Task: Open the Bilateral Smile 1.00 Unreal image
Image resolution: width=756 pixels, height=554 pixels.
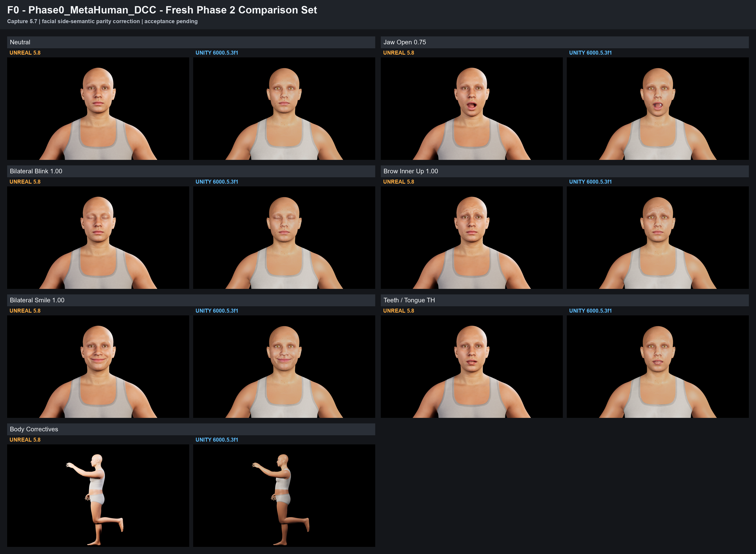Action: click(98, 367)
